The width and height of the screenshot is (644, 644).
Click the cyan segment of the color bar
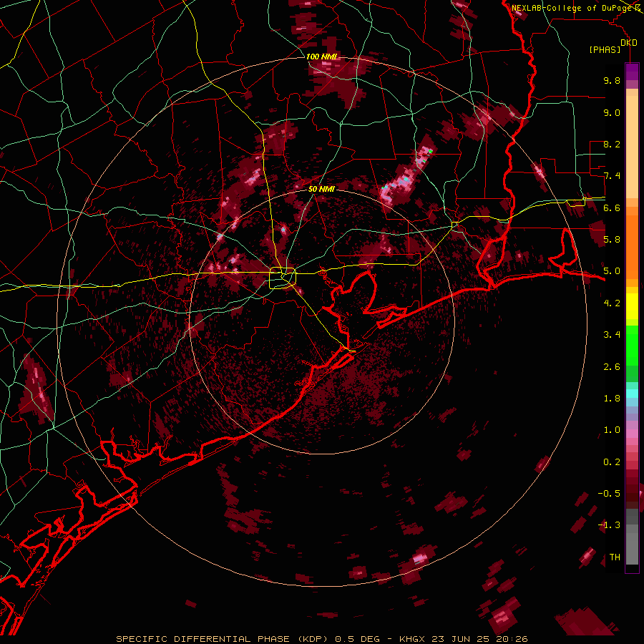632,394
